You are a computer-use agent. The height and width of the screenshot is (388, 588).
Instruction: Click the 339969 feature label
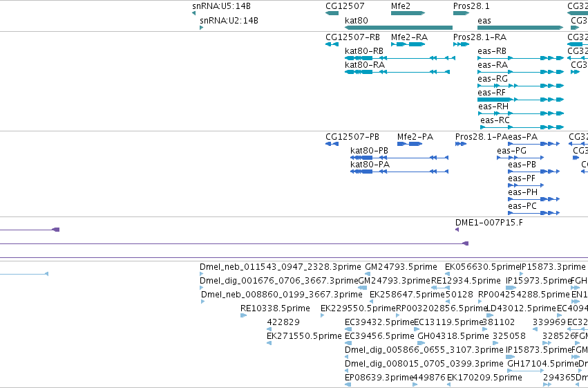[549, 322]
